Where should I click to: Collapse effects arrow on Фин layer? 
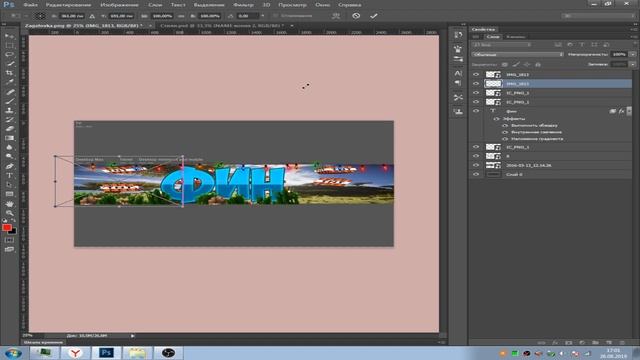click(x=629, y=111)
